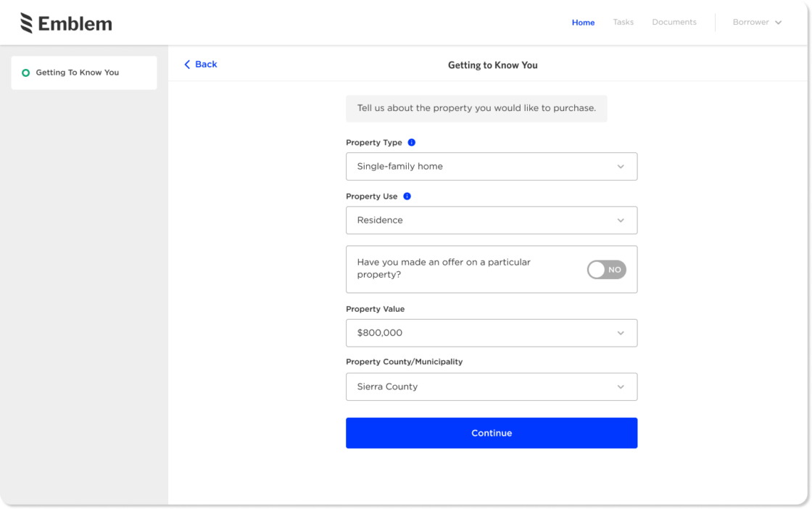Open the Property Type dropdown

tap(492, 166)
